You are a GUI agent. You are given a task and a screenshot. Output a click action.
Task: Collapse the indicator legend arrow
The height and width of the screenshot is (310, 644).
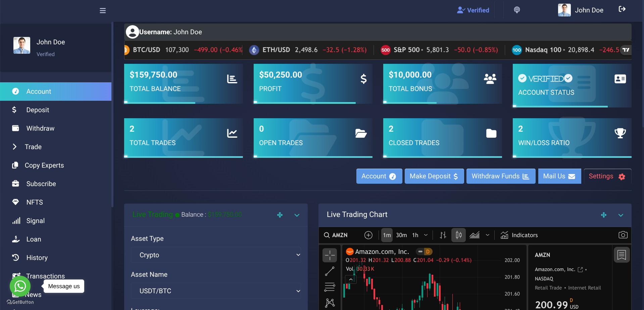point(351,279)
